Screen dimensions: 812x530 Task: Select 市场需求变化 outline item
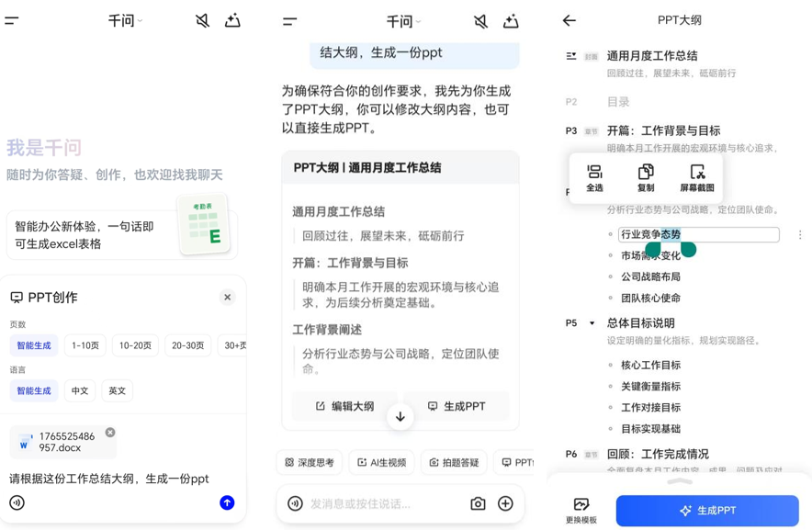[x=650, y=255]
